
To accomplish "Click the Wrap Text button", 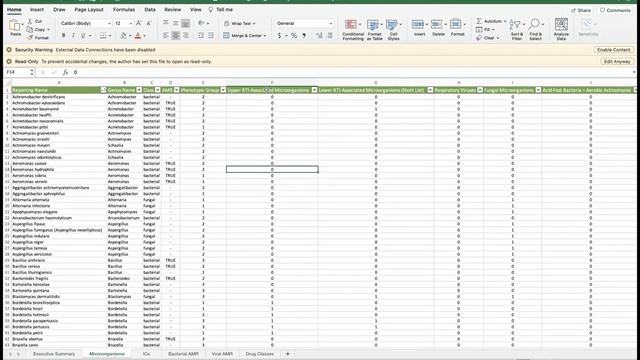I will click(240, 24).
